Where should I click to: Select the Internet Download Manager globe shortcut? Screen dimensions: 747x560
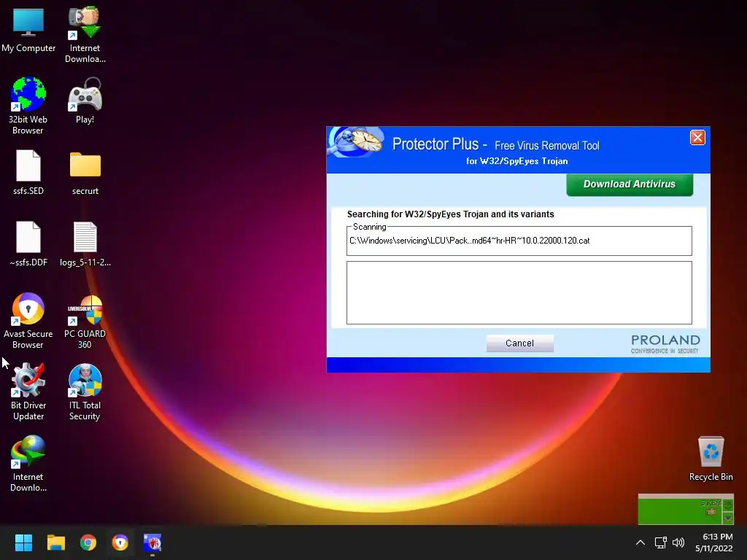tap(28, 463)
